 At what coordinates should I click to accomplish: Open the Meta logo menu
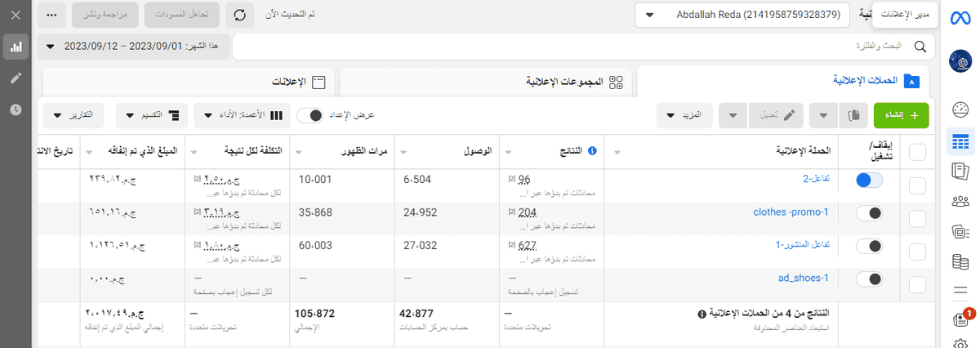[x=960, y=16]
